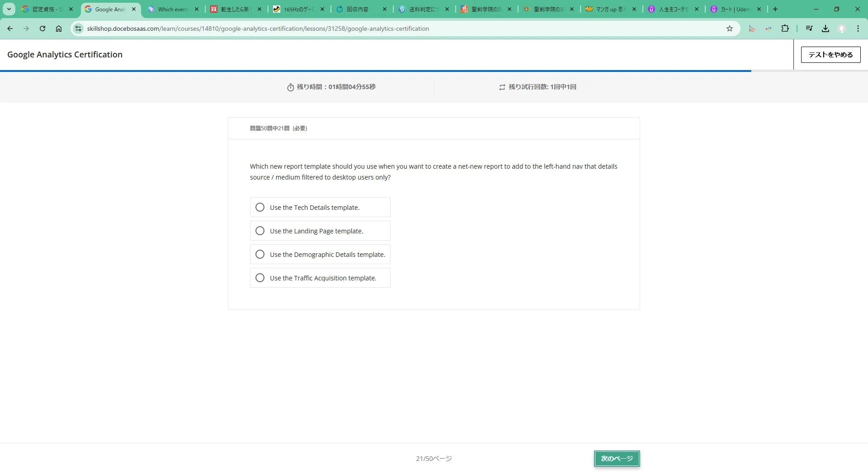Screen dimensions: 868x474
Task: Open the Chrome profile avatar
Action: pyautogui.click(x=842, y=28)
